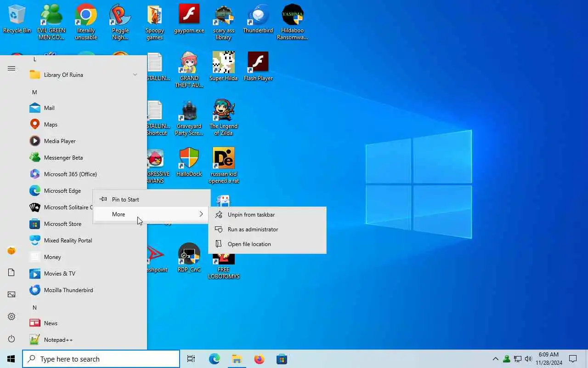
Task: Open Documents from the Start sidebar
Action: point(11,272)
